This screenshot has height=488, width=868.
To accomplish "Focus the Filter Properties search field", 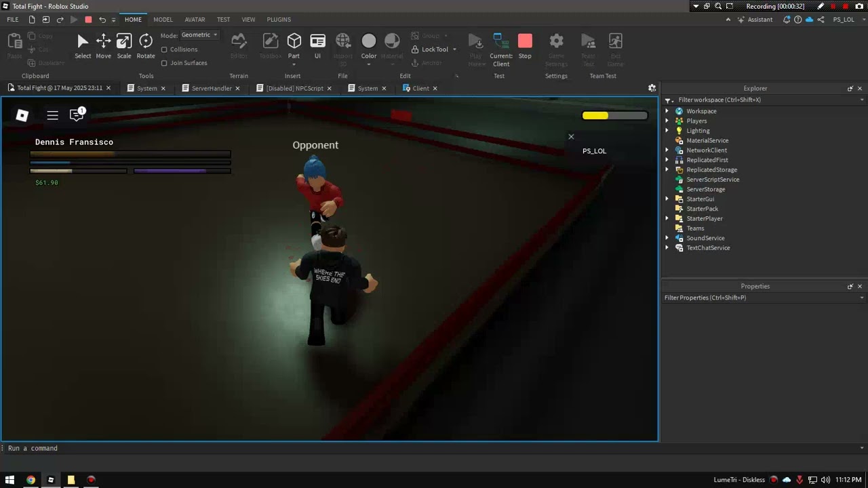I will (x=763, y=298).
